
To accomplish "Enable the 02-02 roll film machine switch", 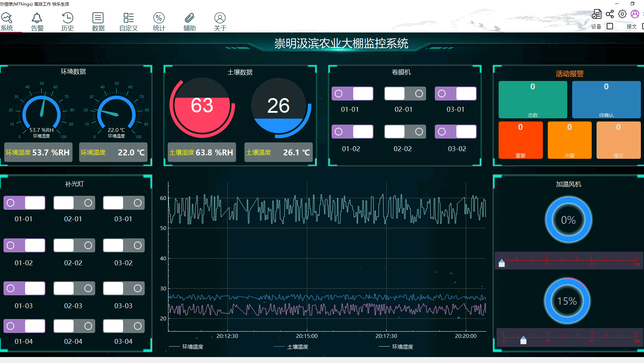I will click(x=404, y=132).
